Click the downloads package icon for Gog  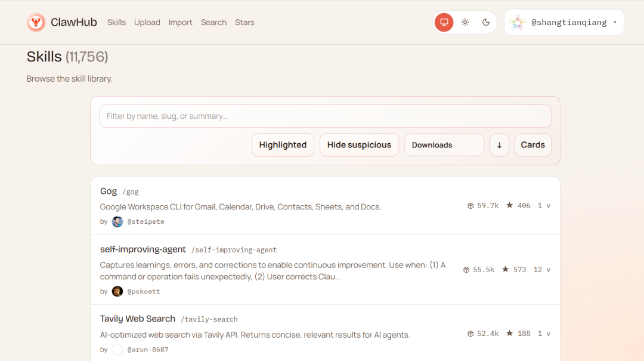pyautogui.click(x=470, y=206)
